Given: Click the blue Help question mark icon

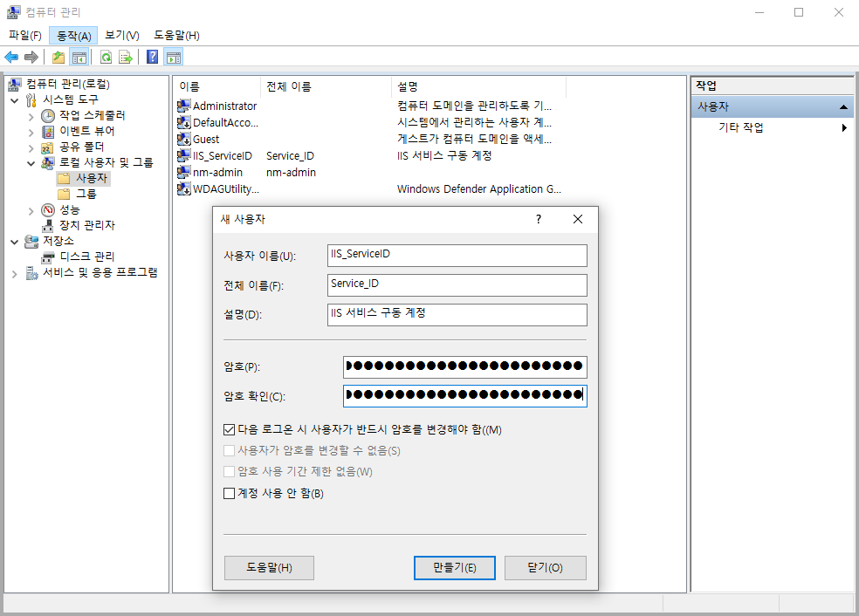Looking at the screenshot, I should [x=153, y=57].
